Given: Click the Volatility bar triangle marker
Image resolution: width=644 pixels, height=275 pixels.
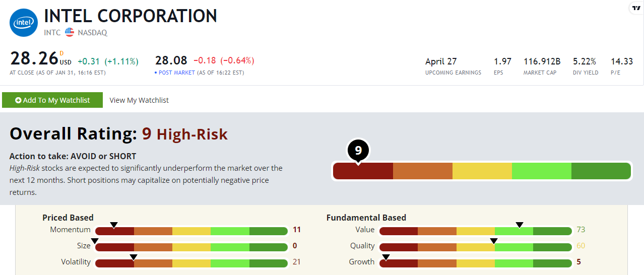Looking at the screenshot, I should (134, 257).
